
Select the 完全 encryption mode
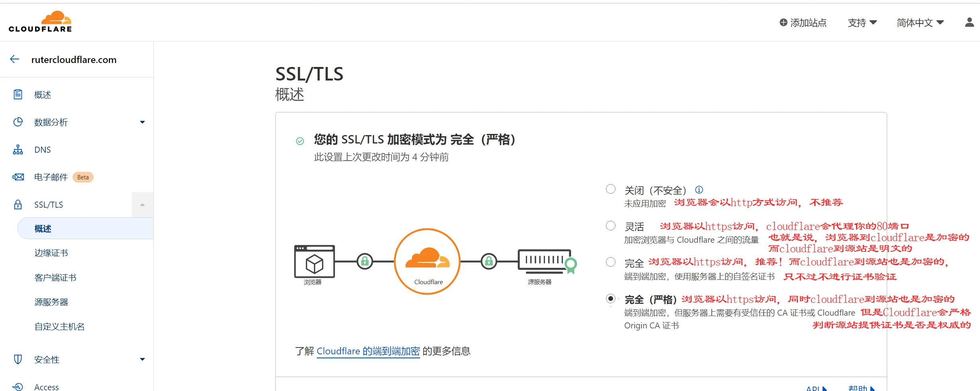point(611,262)
